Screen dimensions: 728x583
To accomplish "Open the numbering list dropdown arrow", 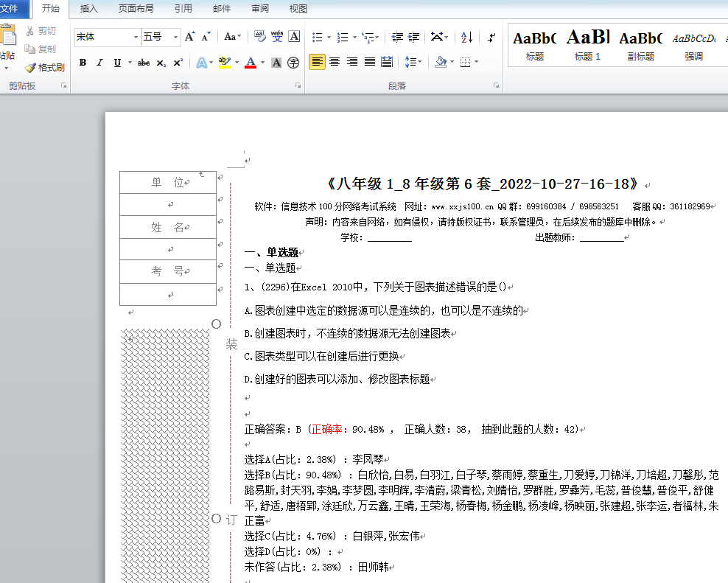I will point(354,37).
